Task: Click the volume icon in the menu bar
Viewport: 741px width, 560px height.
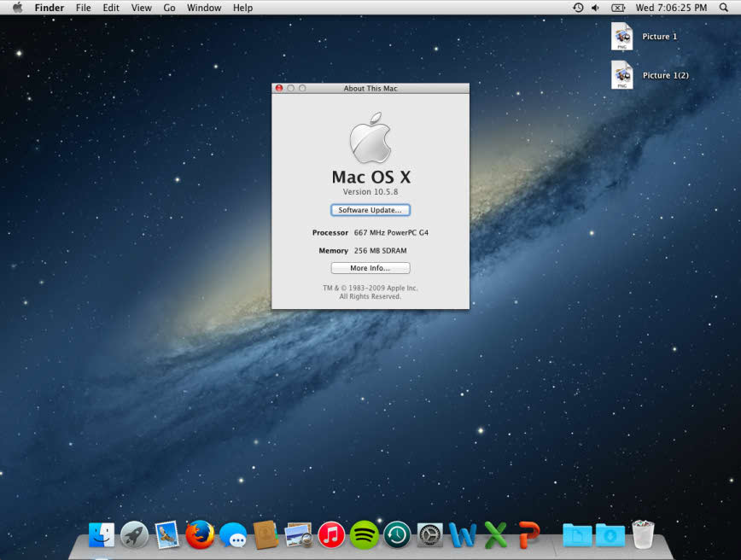Action: click(x=595, y=8)
